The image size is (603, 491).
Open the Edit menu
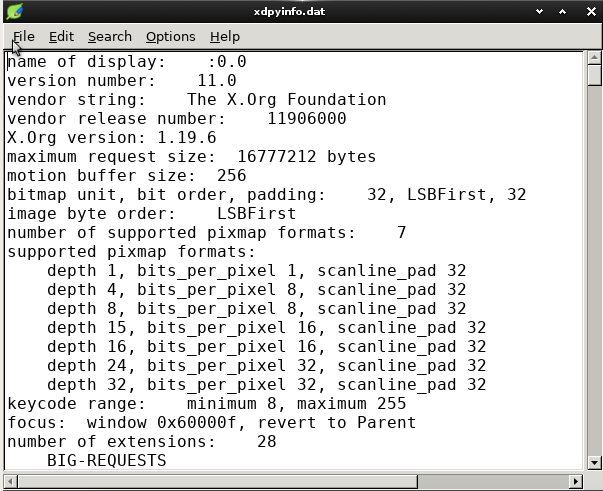tap(61, 36)
